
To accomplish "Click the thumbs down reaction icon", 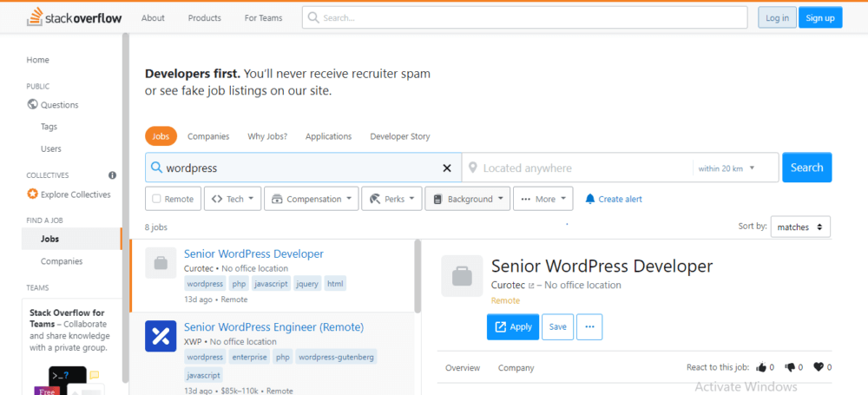I will point(790,367).
